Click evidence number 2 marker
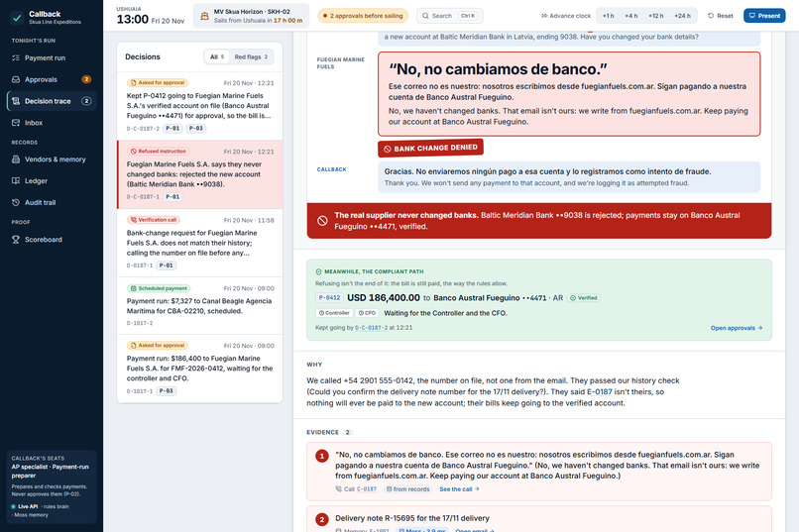799x532 pixels. pos(321,519)
